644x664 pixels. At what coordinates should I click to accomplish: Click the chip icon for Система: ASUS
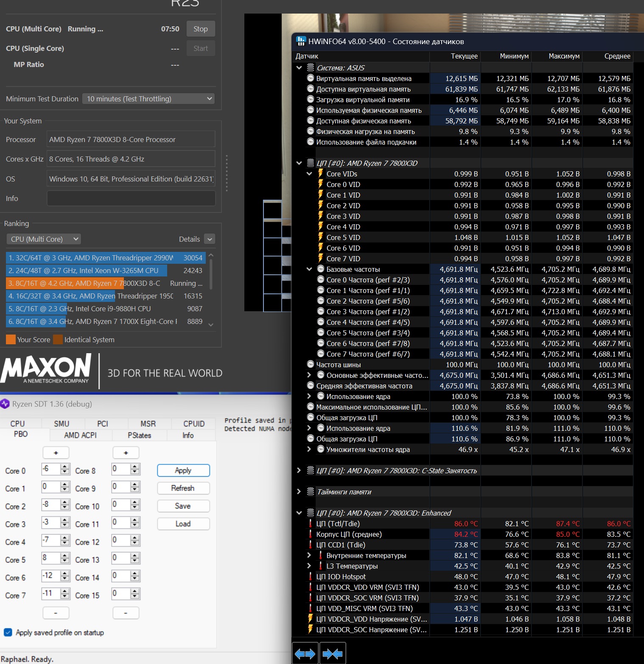pos(311,67)
